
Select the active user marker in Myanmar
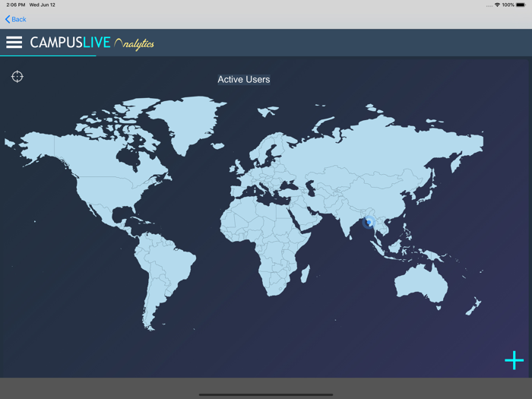369,222
